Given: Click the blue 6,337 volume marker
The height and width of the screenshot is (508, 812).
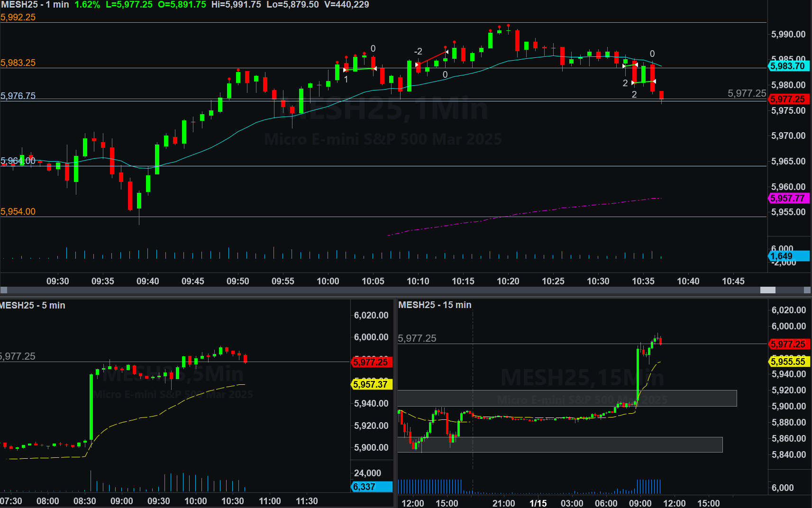Looking at the screenshot, I should tap(371, 487).
